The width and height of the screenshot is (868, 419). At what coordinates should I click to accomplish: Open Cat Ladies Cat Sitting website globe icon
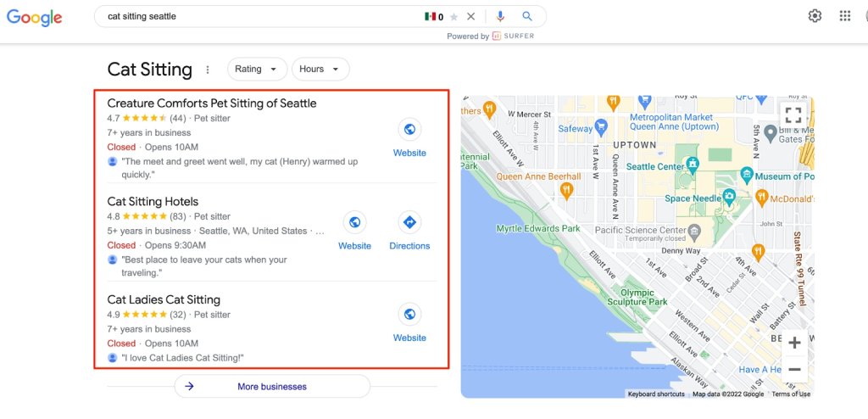[x=409, y=315]
